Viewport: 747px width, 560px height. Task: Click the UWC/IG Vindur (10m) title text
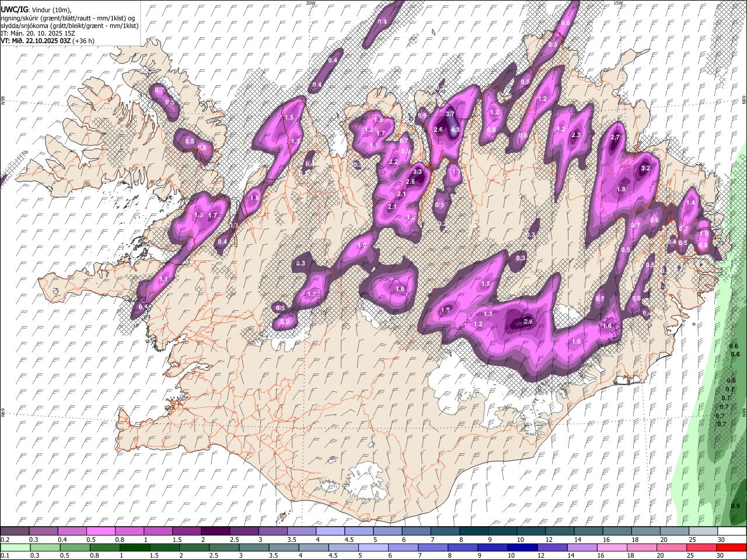[36, 10]
